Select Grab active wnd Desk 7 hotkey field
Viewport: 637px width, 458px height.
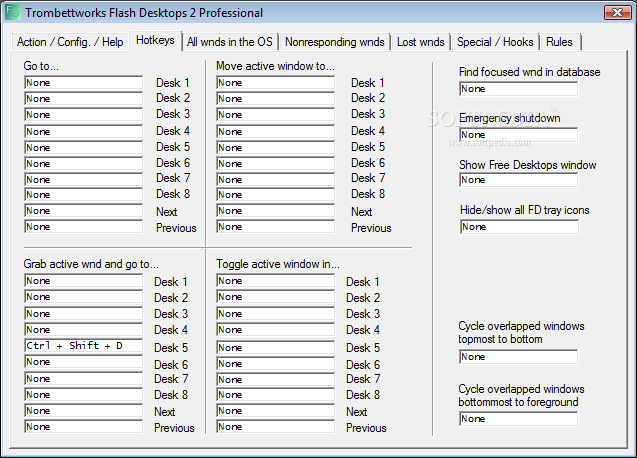tap(84, 379)
